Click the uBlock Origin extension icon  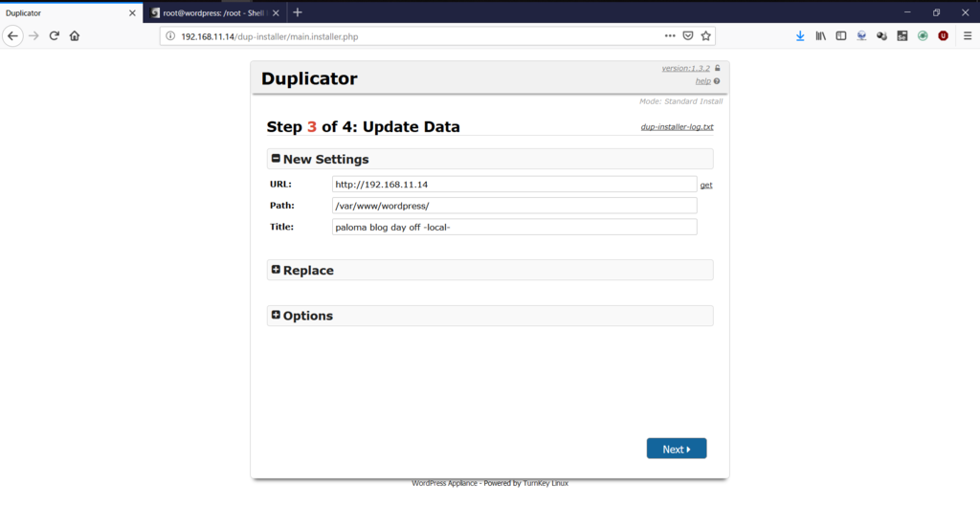pyautogui.click(x=943, y=36)
